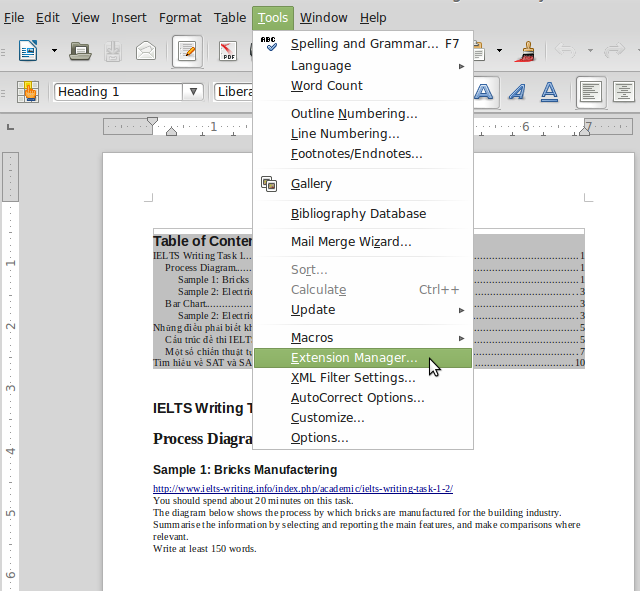Expand the Update submenu
640x591 pixels.
(363, 310)
